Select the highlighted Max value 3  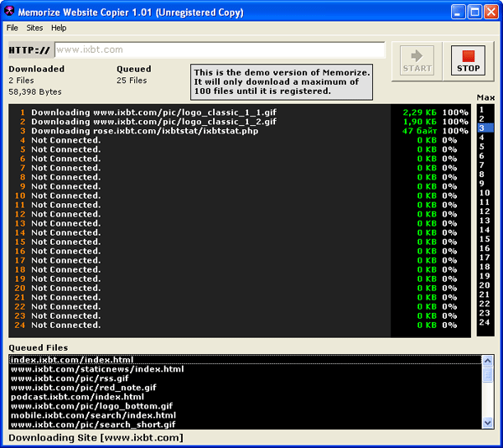[x=485, y=128]
